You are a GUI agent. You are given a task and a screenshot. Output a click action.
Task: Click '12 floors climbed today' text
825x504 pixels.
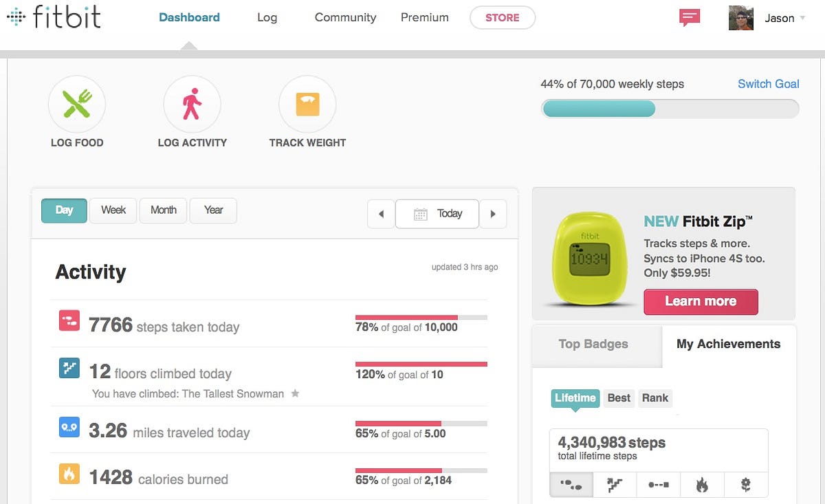click(x=160, y=372)
